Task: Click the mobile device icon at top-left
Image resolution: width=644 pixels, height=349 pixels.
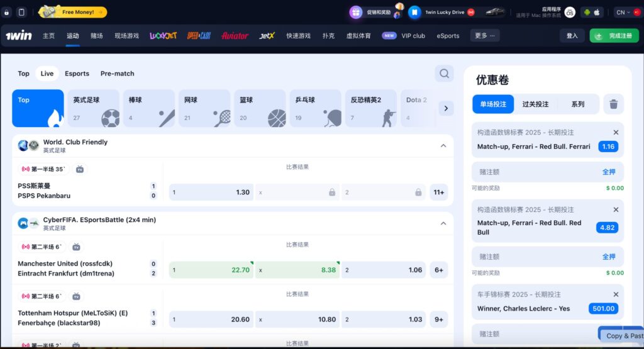Action: pos(21,13)
